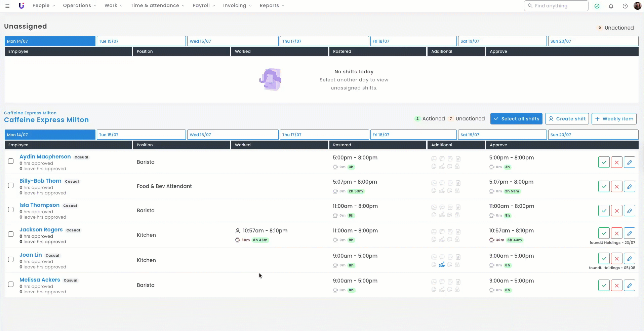This screenshot has height=331, width=644.
Task: Click the Select all shifts button
Action: click(516, 119)
